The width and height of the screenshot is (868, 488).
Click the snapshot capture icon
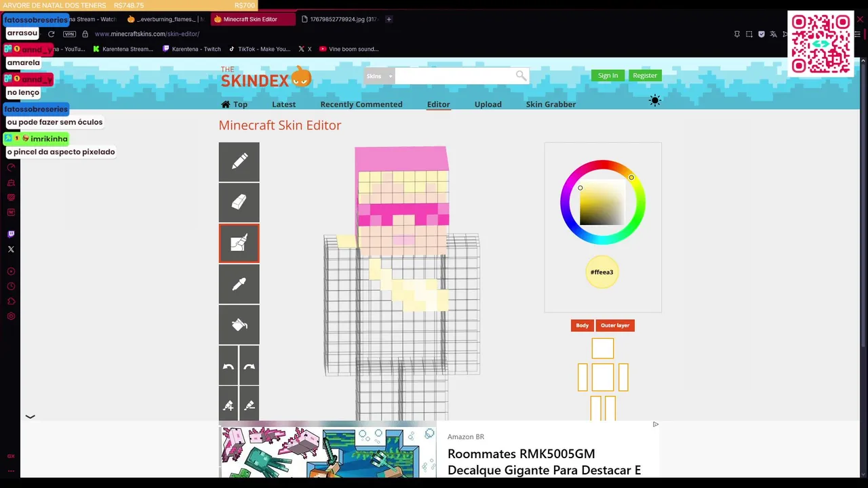[x=749, y=34]
